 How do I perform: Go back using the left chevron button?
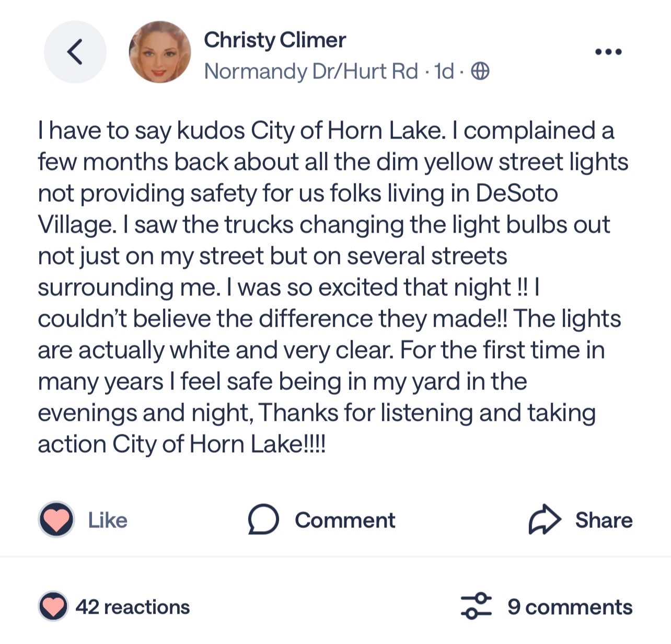pos(75,52)
